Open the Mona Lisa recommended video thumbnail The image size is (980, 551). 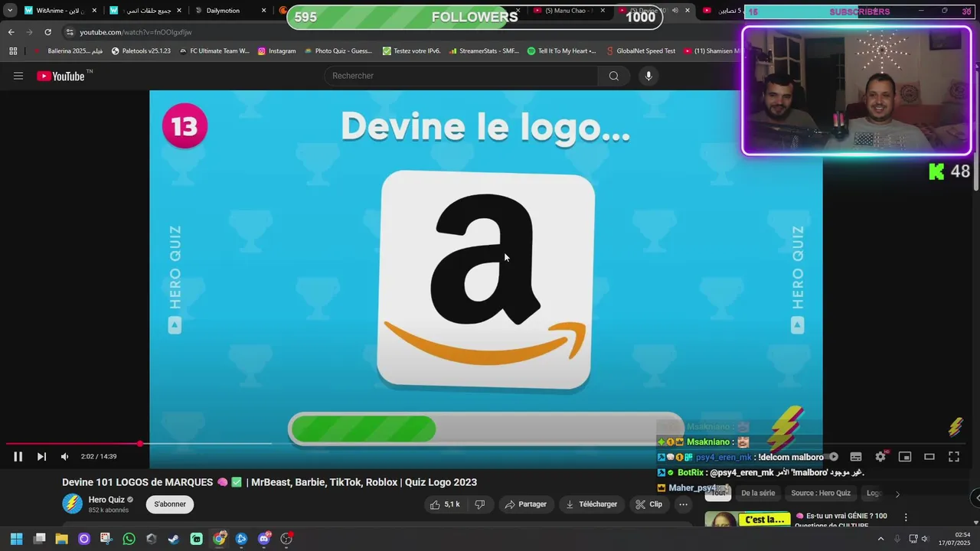[x=747, y=520]
